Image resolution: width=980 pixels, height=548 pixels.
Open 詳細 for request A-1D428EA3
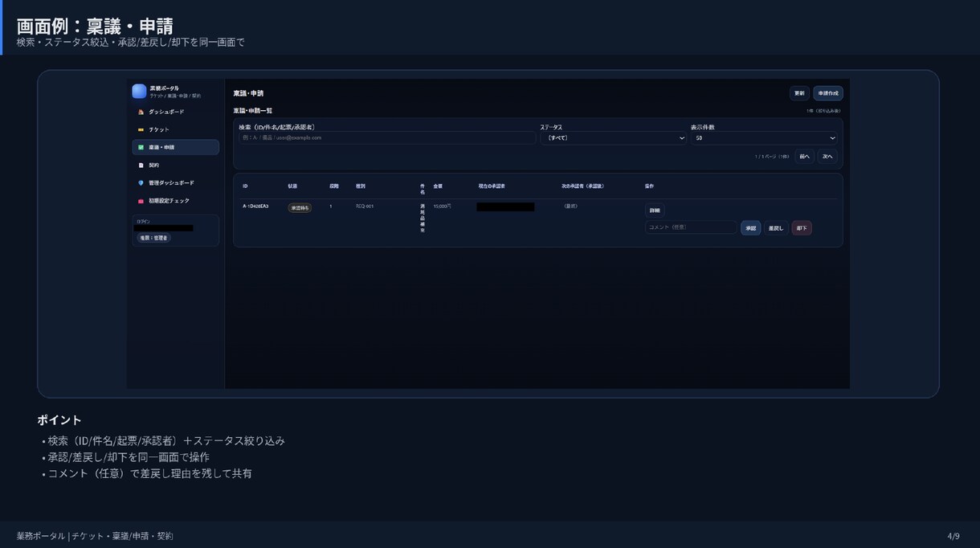[x=655, y=211]
